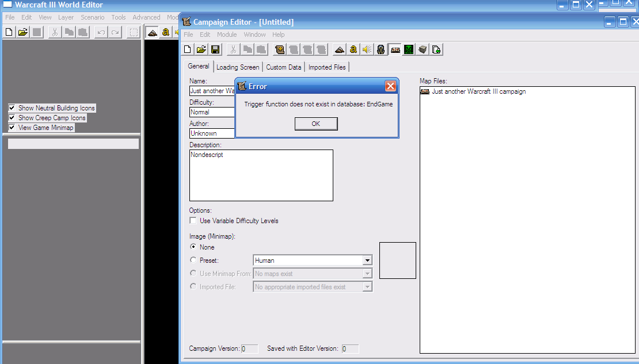
Task: Click the Paste icon in World Editor toolbar
Action: (83, 32)
